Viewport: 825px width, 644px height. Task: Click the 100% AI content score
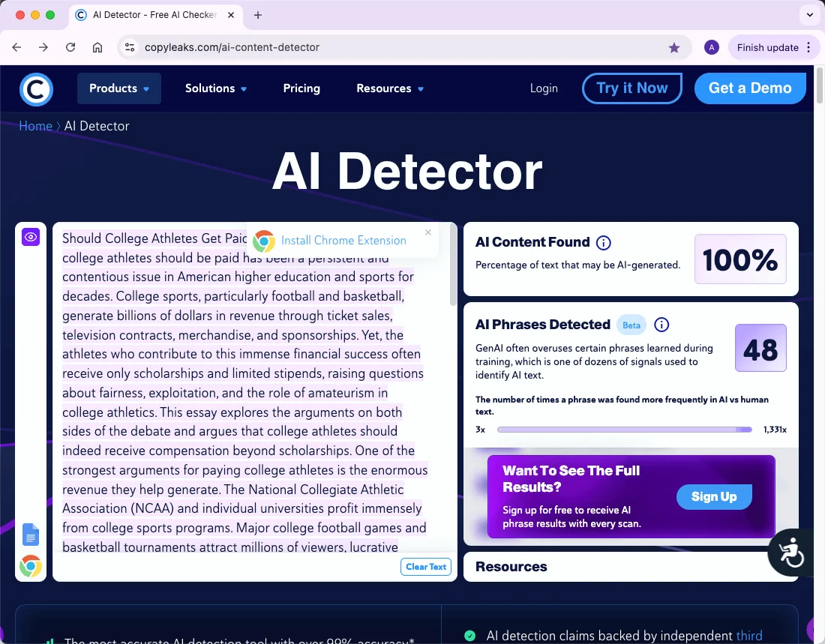point(740,259)
